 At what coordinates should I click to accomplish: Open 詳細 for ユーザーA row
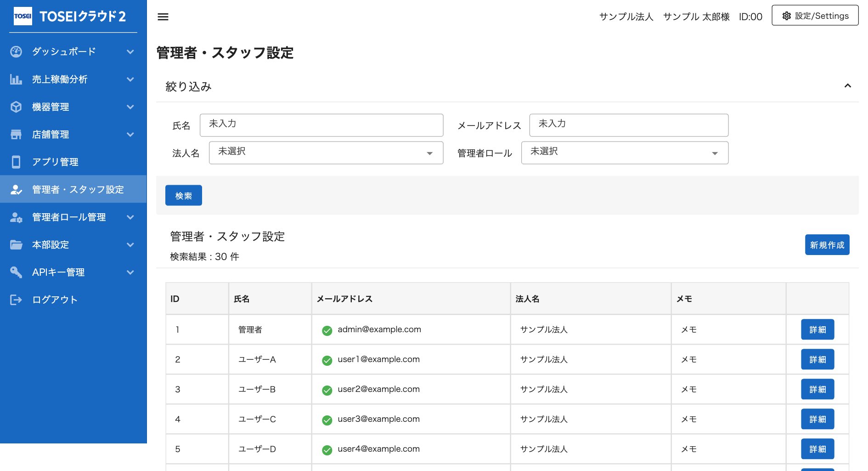[817, 359]
